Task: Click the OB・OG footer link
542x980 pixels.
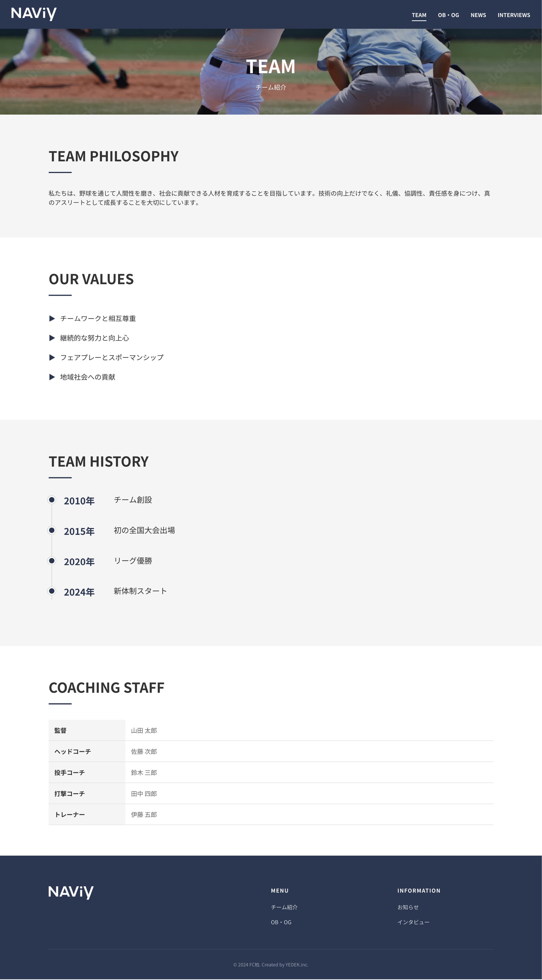Action: click(x=281, y=922)
